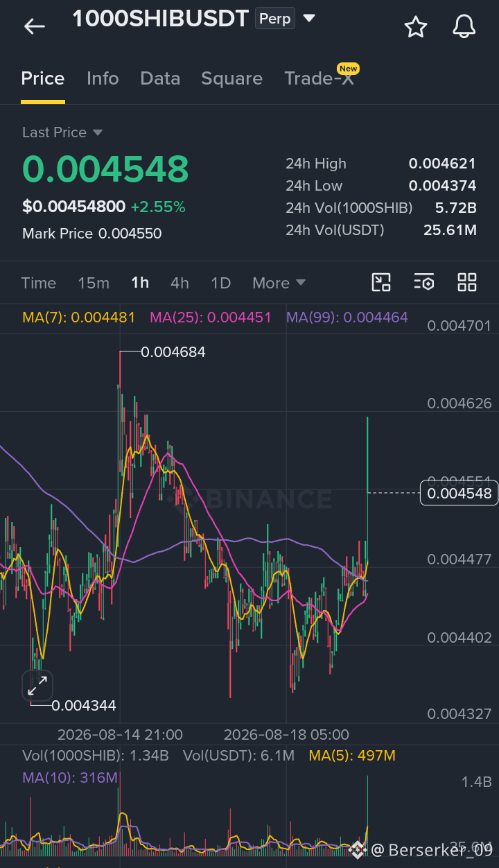Select the 15m chart interval
The width and height of the screenshot is (499, 868).
[94, 283]
